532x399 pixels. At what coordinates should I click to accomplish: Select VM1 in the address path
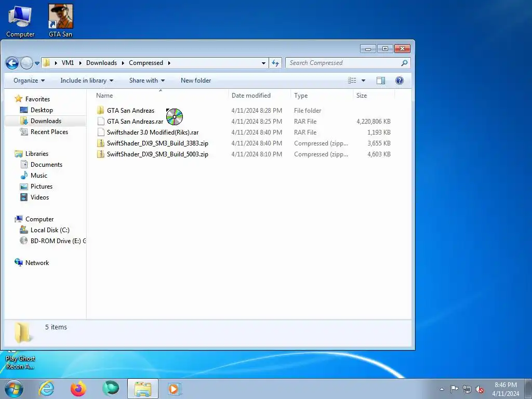[x=68, y=63]
